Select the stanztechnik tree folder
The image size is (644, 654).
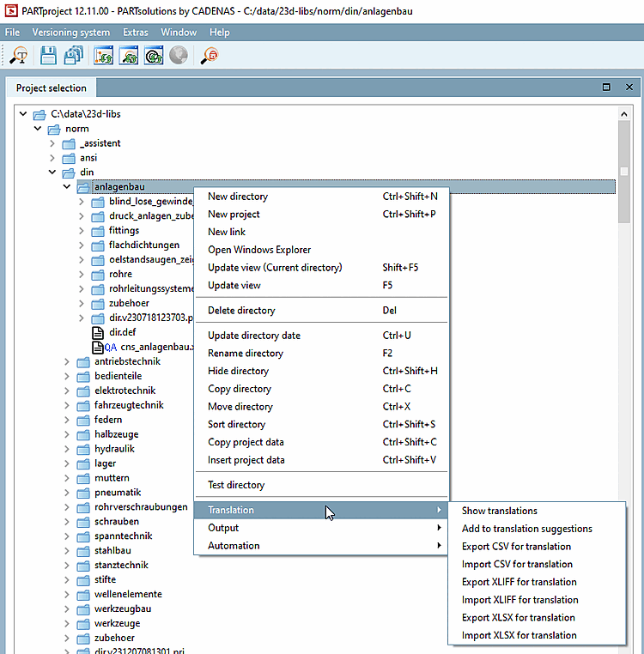point(121,565)
